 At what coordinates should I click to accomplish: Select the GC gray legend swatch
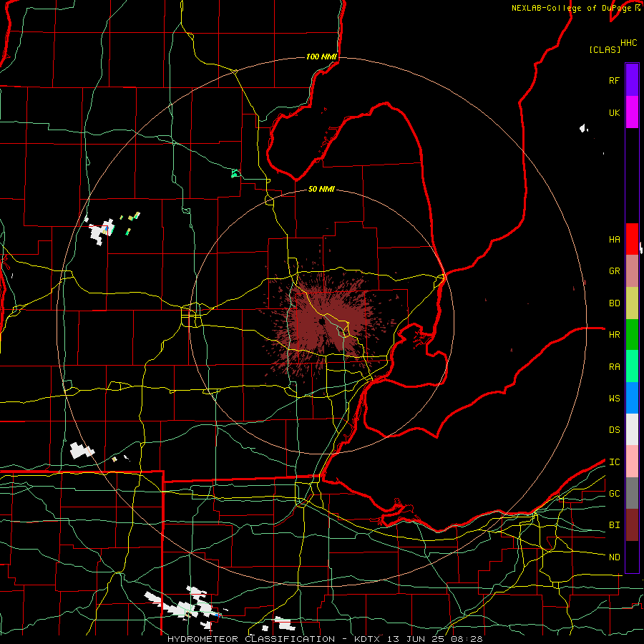[x=632, y=493]
